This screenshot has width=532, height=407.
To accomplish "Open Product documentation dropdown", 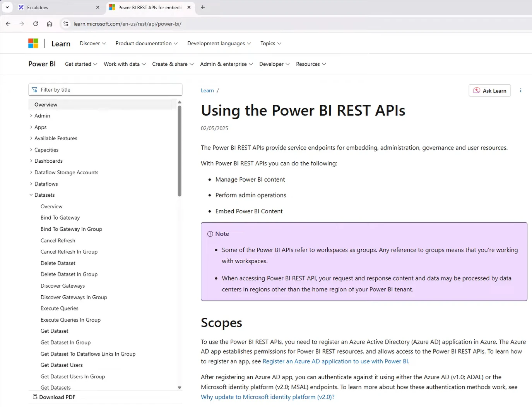I will pos(147,43).
